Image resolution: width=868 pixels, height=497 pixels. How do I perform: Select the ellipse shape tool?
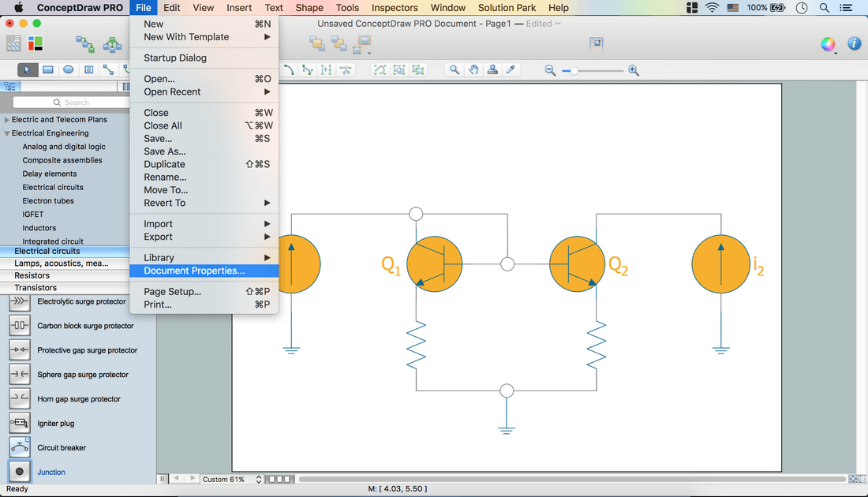coord(69,69)
